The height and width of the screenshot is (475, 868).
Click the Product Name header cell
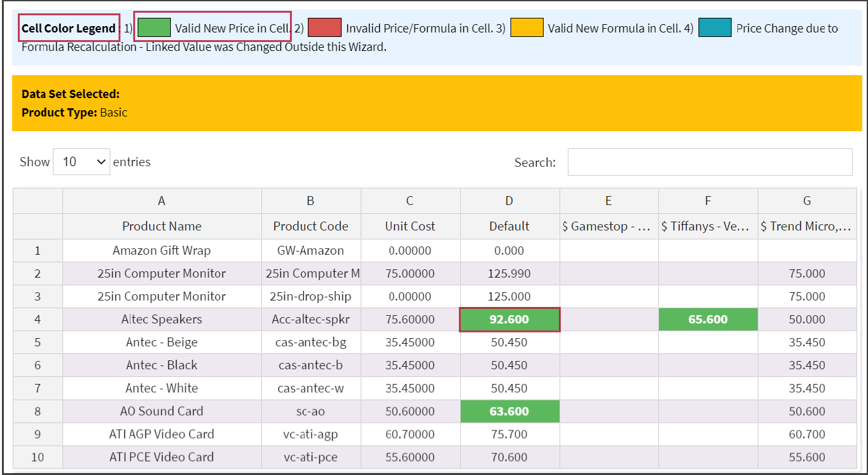coord(162,226)
